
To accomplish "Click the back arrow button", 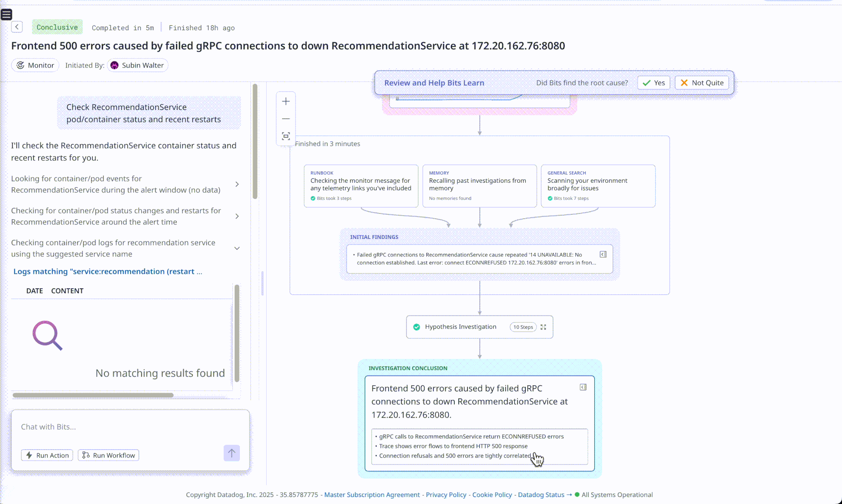I will click(x=17, y=27).
